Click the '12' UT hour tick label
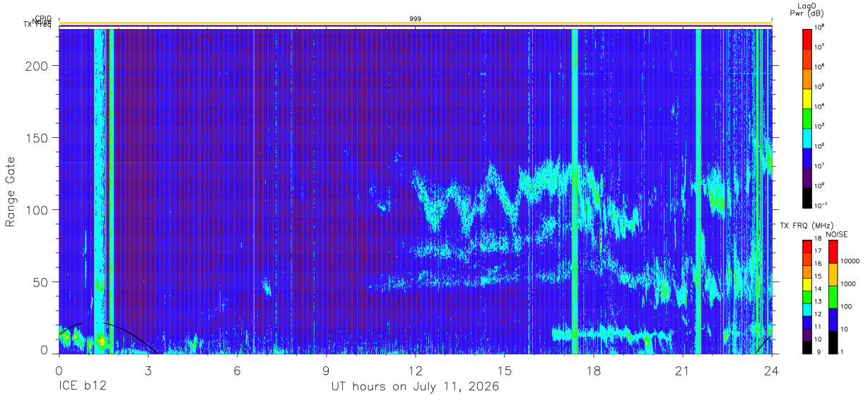The width and height of the screenshot is (868, 401). 415,369
